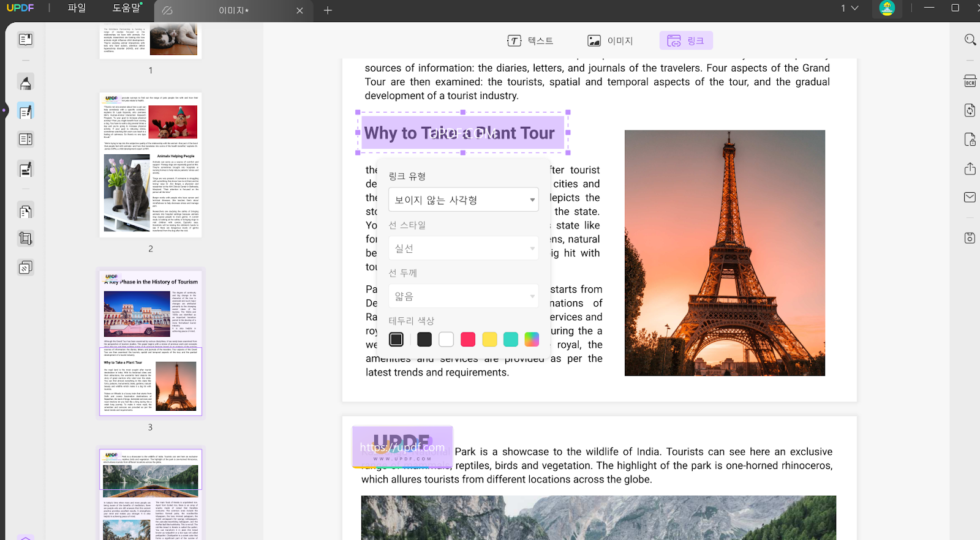Screen dimensions: 980x540
Task: Click the Protect PDF lock icon
Action: point(970,140)
